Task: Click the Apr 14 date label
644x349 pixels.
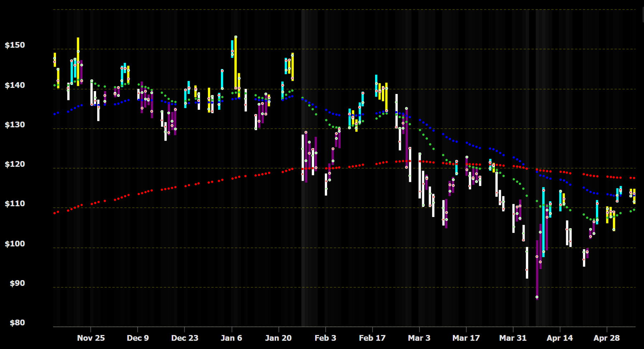Action: point(560,338)
